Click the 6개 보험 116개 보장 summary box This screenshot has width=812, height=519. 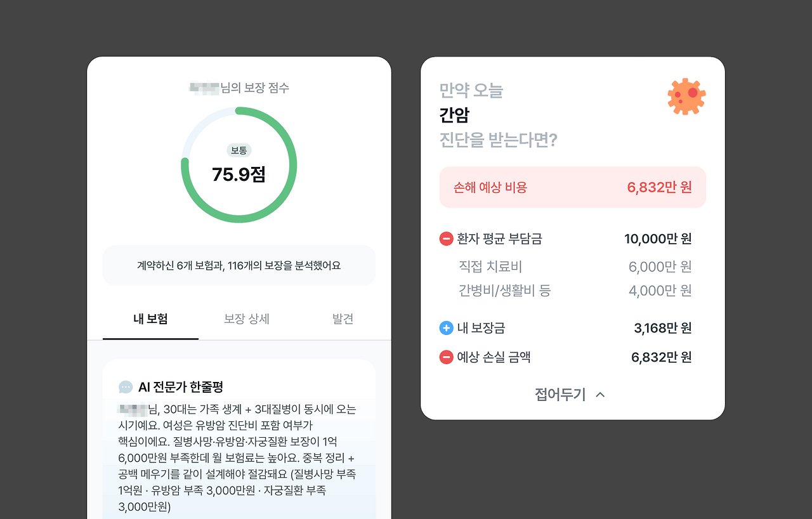click(x=239, y=265)
